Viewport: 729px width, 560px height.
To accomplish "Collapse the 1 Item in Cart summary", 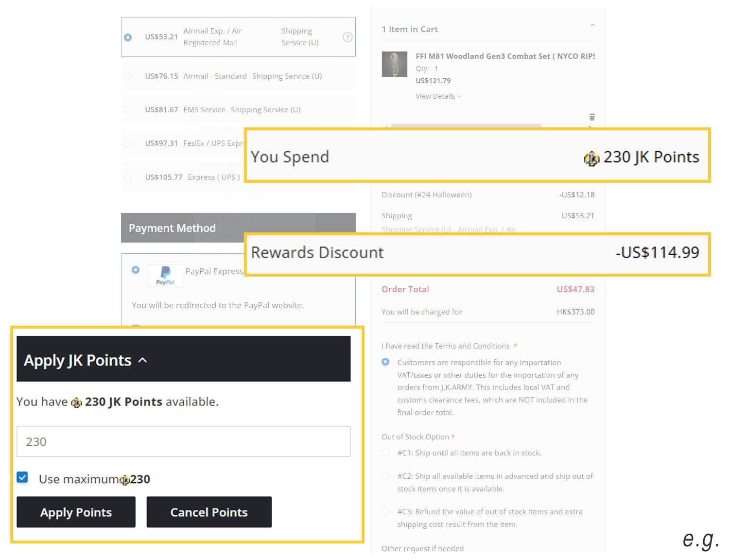I will (592, 25).
